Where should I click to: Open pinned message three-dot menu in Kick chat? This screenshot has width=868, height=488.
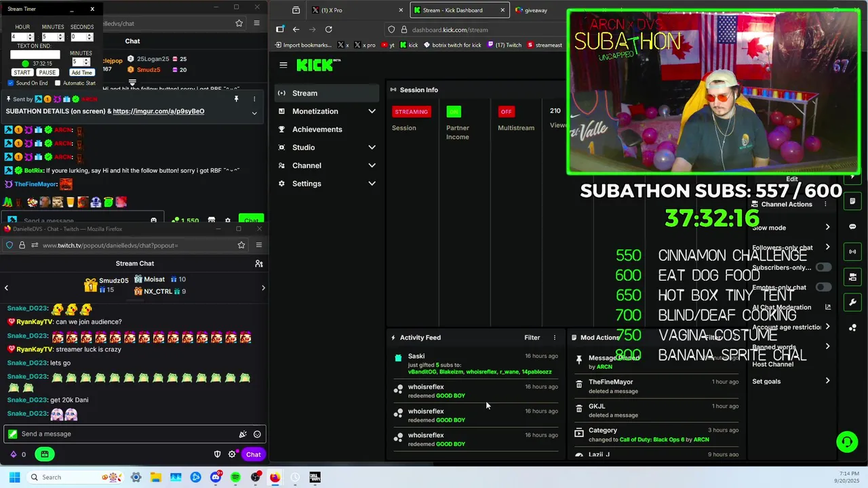(x=254, y=99)
